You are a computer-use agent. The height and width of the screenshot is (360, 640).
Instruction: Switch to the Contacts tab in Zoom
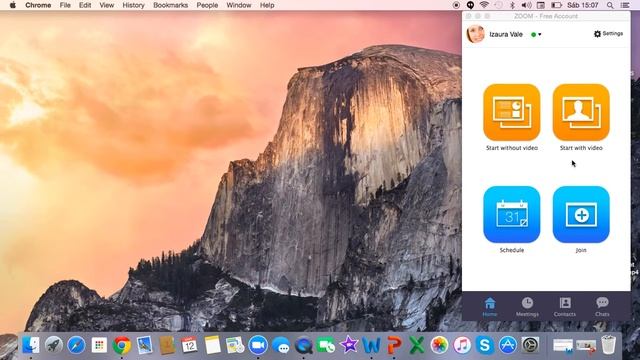[x=565, y=307]
